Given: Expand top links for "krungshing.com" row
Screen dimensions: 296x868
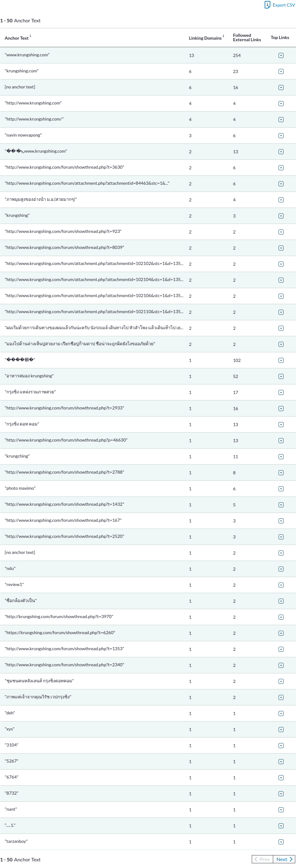Looking at the screenshot, I should pyautogui.click(x=281, y=71).
